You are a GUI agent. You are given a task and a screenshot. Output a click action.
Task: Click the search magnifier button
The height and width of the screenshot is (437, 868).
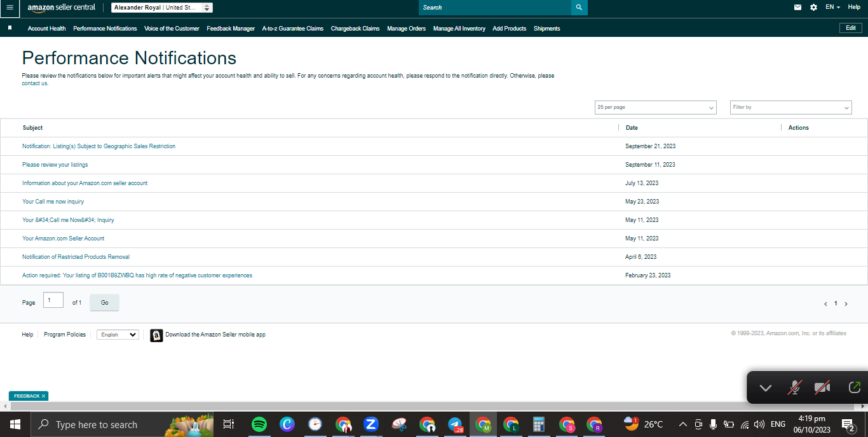579,8
